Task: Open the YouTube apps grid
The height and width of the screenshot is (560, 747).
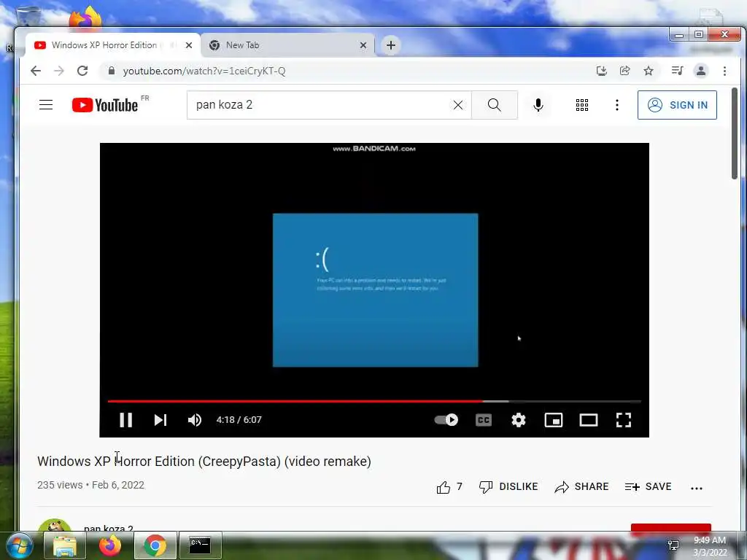Action: coord(581,105)
